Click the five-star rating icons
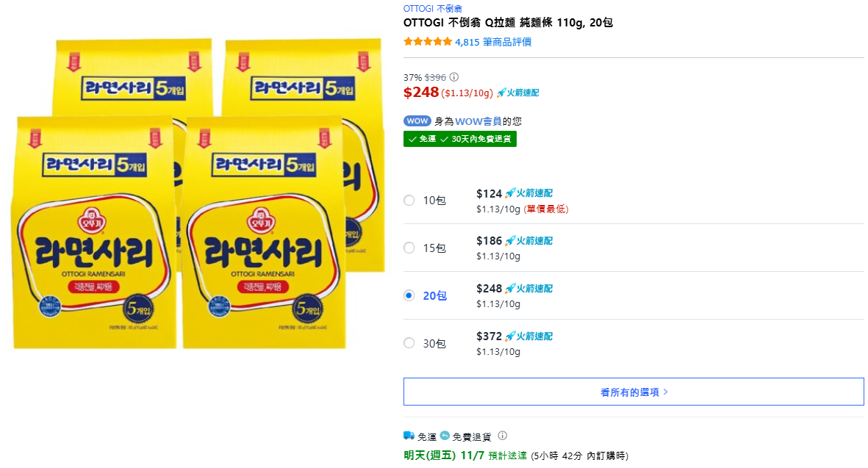The image size is (868, 468). [x=428, y=42]
